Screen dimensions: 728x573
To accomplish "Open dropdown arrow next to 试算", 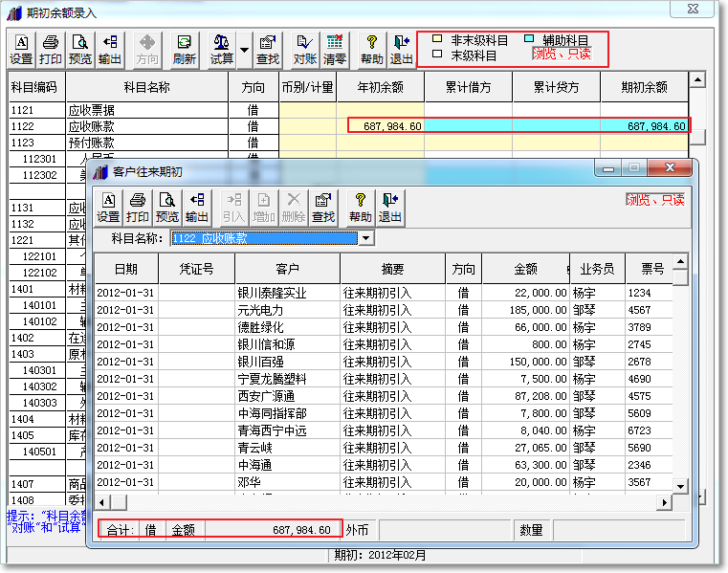I will [x=244, y=50].
